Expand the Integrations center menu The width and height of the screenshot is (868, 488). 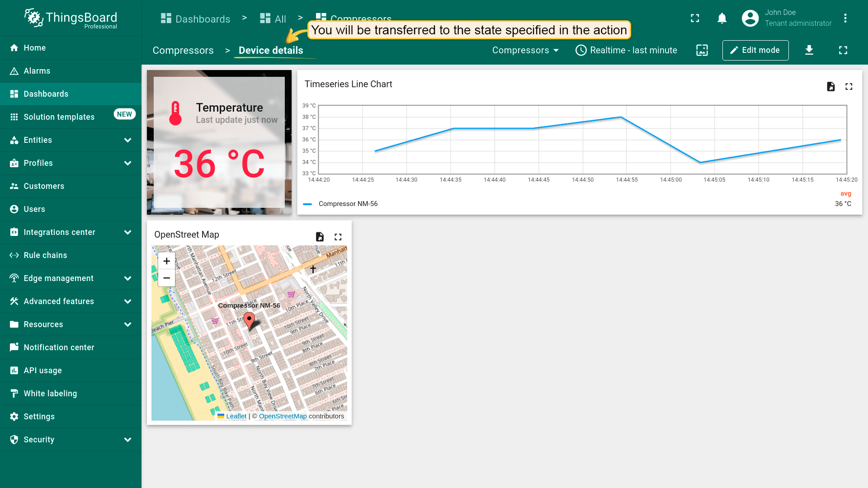[x=127, y=232]
